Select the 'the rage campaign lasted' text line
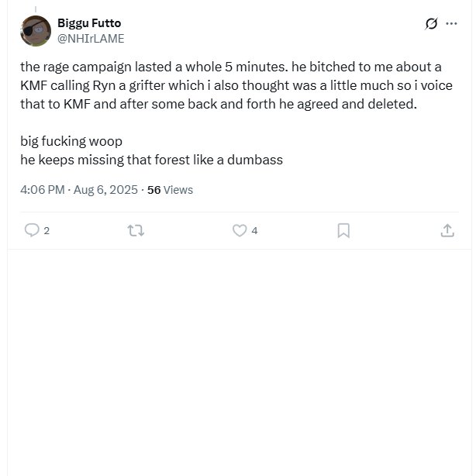 click(x=231, y=67)
